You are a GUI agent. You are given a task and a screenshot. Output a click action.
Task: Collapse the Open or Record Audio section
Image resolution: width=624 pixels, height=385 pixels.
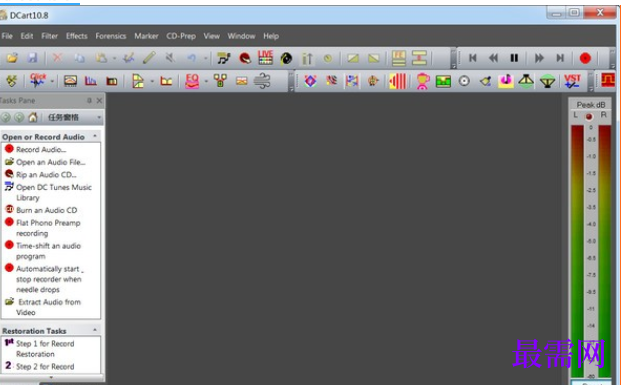click(95, 136)
